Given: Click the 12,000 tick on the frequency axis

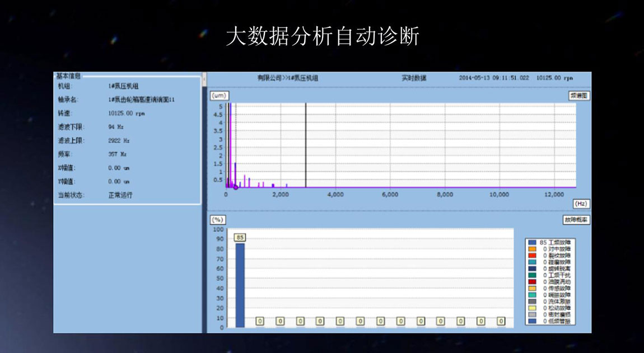Looking at the screenshot, I should [554, 195].
